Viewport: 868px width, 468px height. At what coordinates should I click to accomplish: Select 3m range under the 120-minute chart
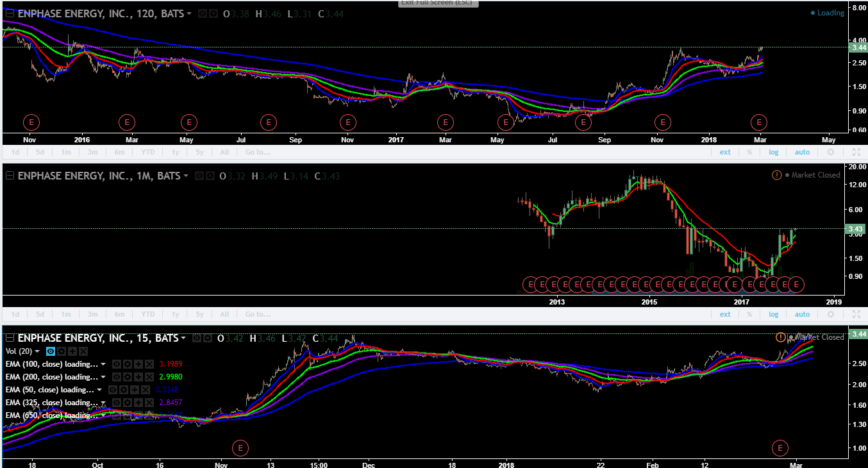click(92, 152)
